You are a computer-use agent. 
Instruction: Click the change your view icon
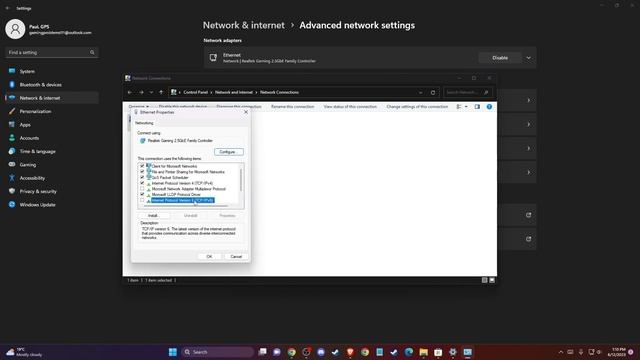tap(459, 107)
